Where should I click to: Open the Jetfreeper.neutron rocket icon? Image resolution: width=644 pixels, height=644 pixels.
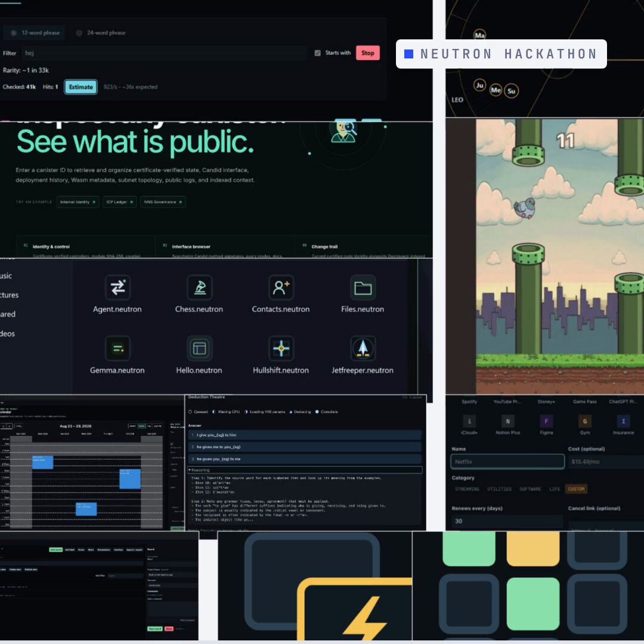point(363,348)
